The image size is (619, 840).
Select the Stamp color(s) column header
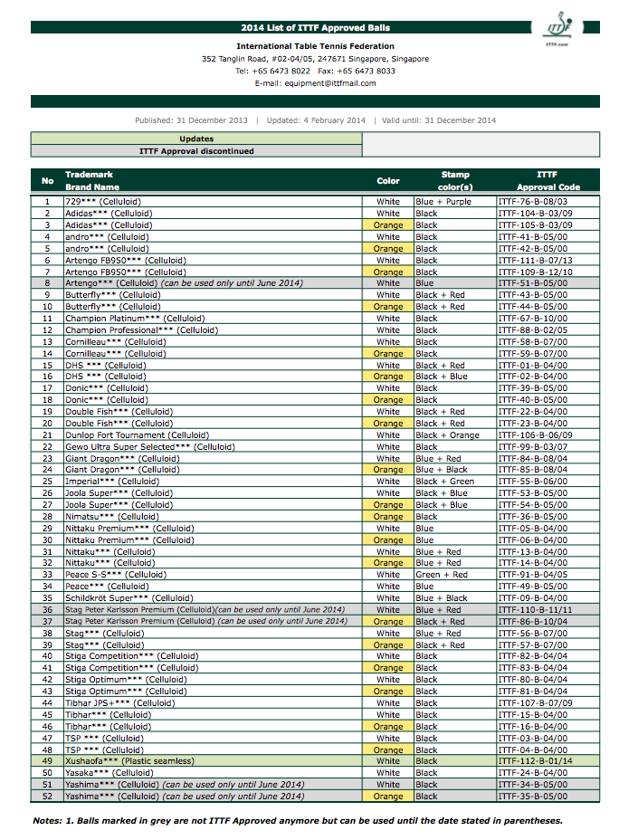455,179
